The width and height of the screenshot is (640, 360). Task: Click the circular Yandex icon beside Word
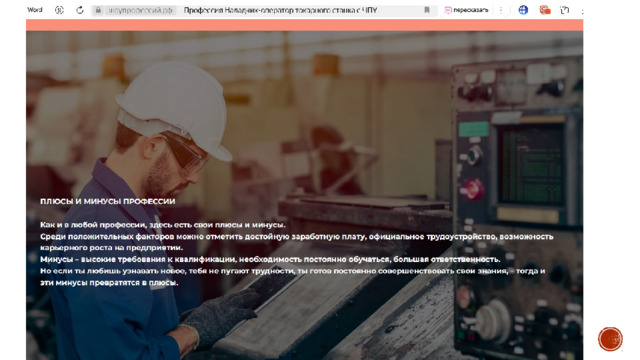[59, 10]
